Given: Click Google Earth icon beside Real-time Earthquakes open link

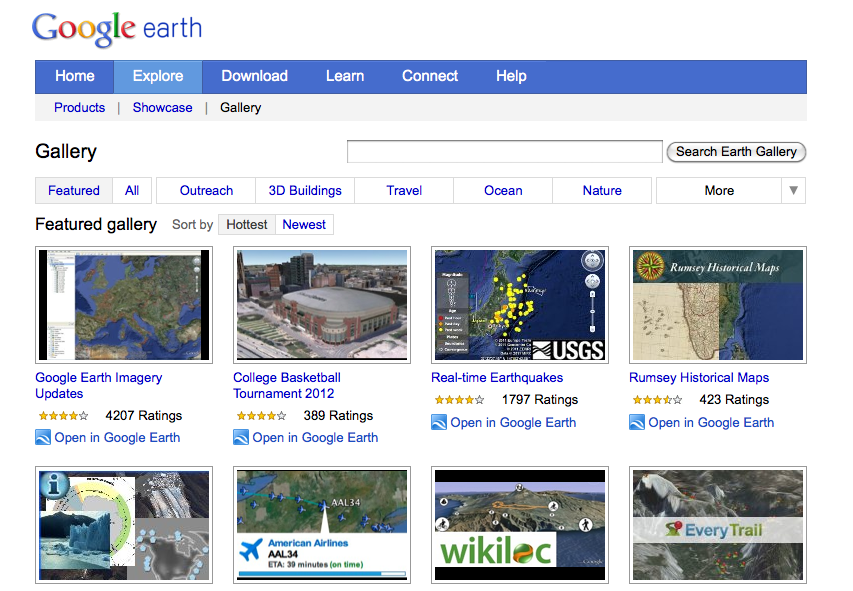Looking at the screenshot, I should [439, 422].
